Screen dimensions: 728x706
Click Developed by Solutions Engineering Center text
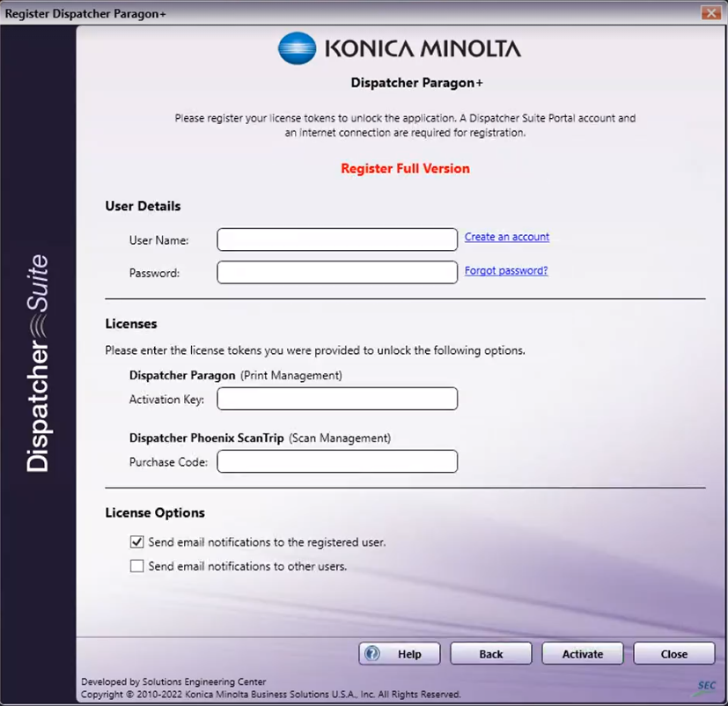(x=173, y=682)
